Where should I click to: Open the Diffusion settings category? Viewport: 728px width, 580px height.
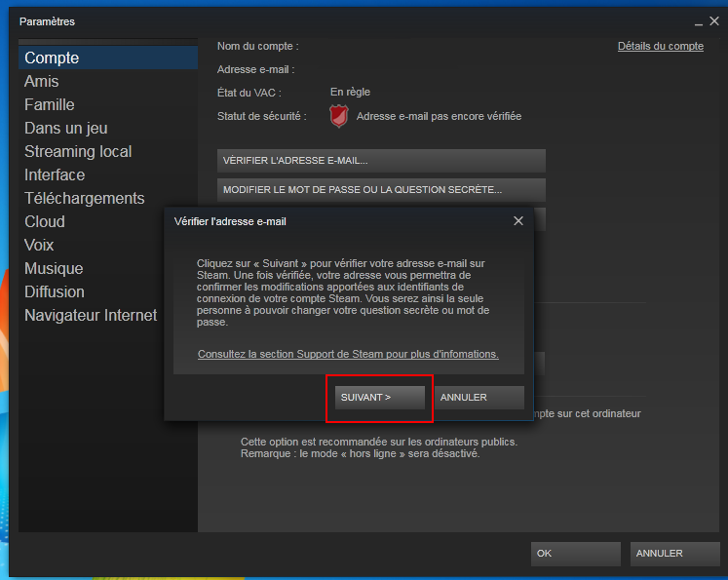click(91, 291)
